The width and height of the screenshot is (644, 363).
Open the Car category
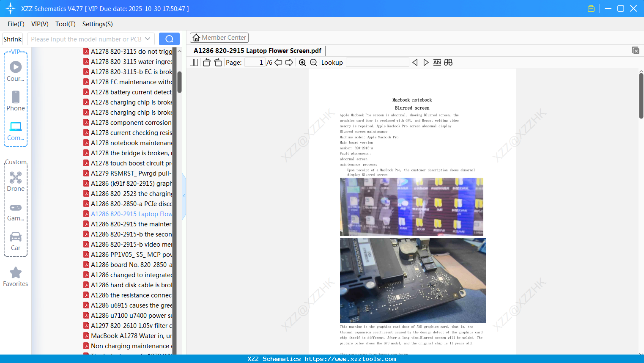tap(16, 241)
